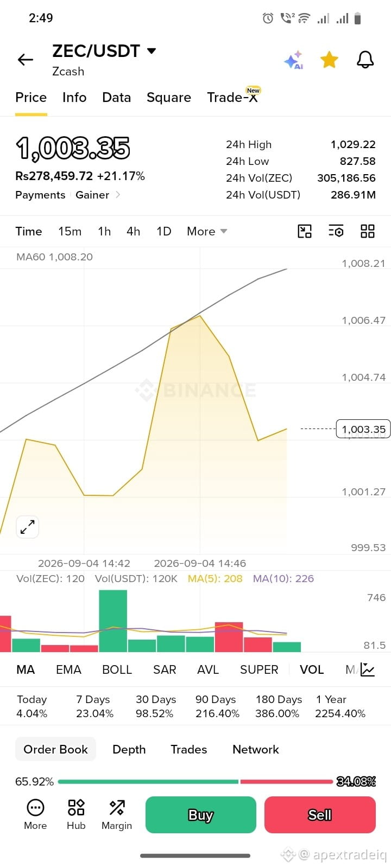This screenshot has height=868, width=391.
Task: Select the 15m time interval
Action: point(70,231)
